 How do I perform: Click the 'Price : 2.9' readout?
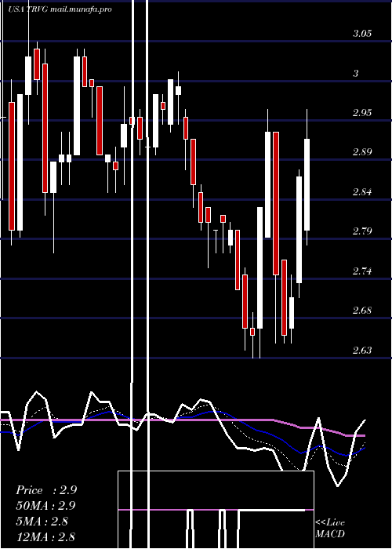click(46, 490)
